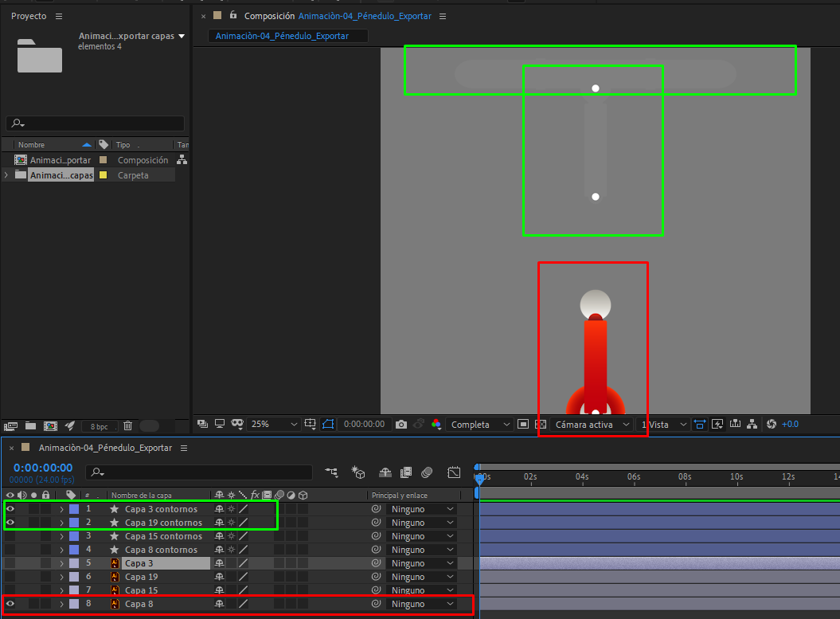Image resolution: width=840 pixels, height=619 pixels.
Task: Click the interpret footage icon in Project panel
Action: pyautogui.click(x=10, y=426)
